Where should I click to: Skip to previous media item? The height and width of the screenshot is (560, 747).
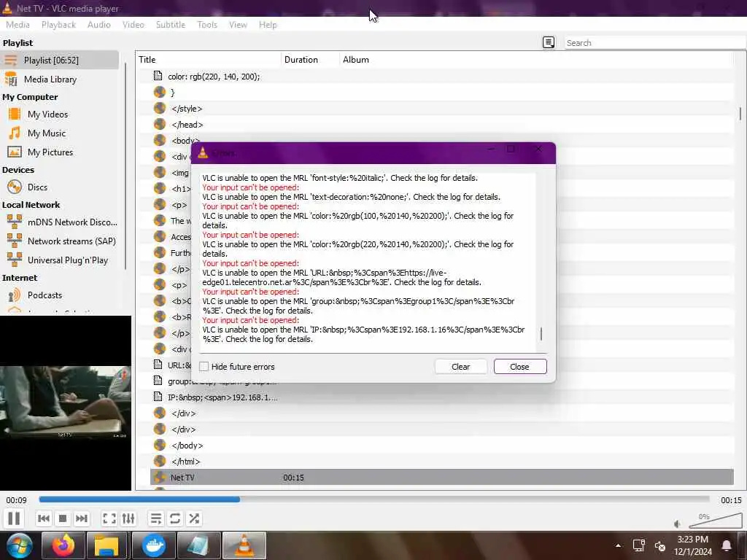pyautogui.click(x=43, y=518)
